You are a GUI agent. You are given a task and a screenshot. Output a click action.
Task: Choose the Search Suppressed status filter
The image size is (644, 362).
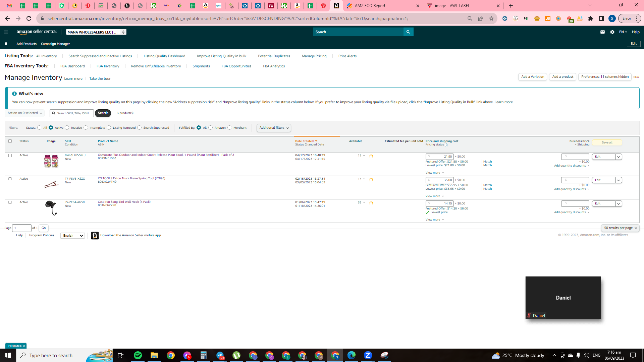(x=139, y=128)
